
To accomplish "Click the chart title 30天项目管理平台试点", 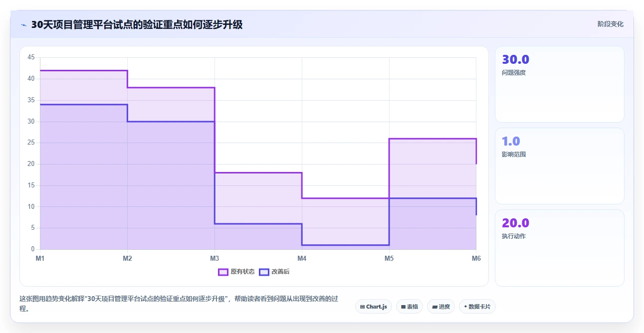I will pyautogui.click(x=137, y=24).
